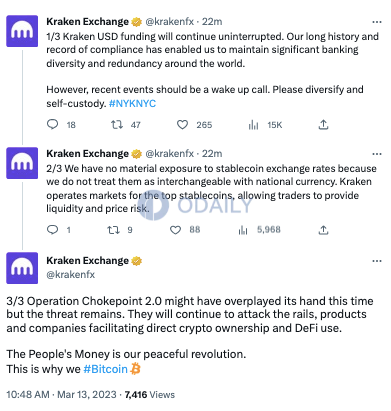Reply to the 1/3 Kraken USD funding tweet
Viewport: 391px width, 411px height.
click(x=52, y=125)
